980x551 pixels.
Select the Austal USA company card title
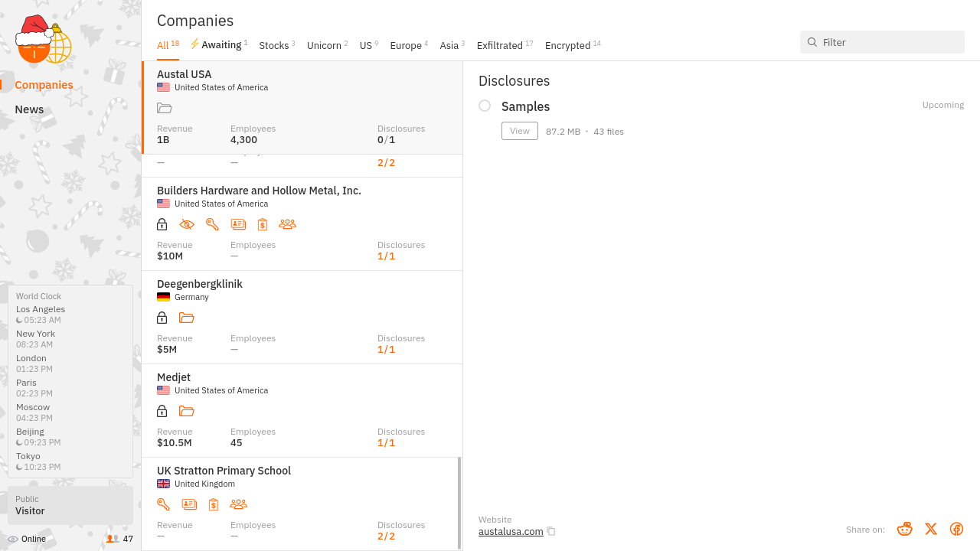[x=184, y=74]
